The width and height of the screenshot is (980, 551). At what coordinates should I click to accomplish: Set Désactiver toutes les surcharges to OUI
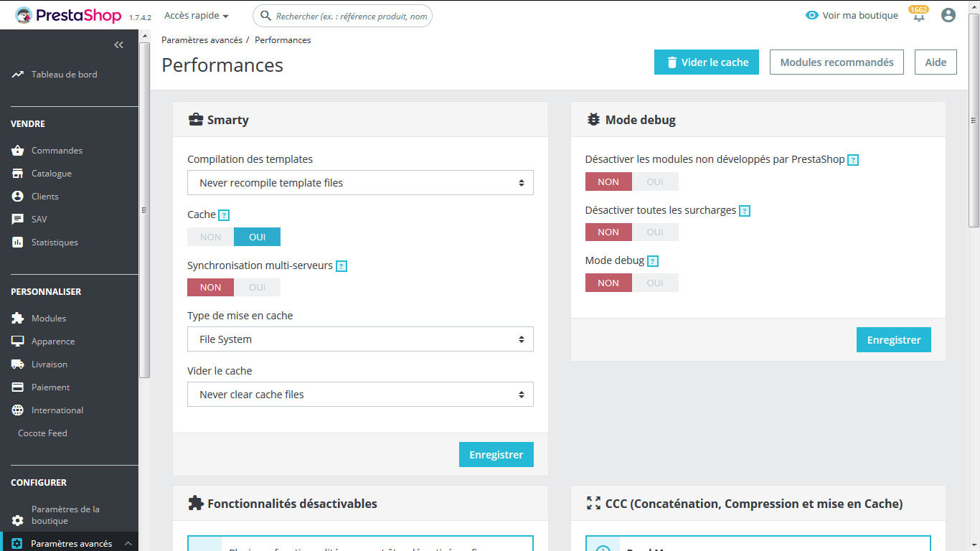pyautogui.click(x=655, y=232)
